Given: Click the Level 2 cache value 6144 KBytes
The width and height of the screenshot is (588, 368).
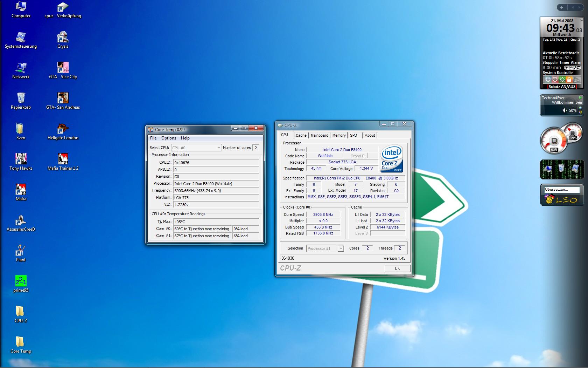Looking at the screenshot, I should 387,227.
